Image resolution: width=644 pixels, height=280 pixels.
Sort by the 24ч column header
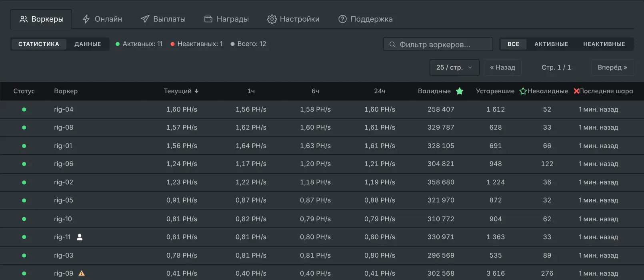(380, 91)
